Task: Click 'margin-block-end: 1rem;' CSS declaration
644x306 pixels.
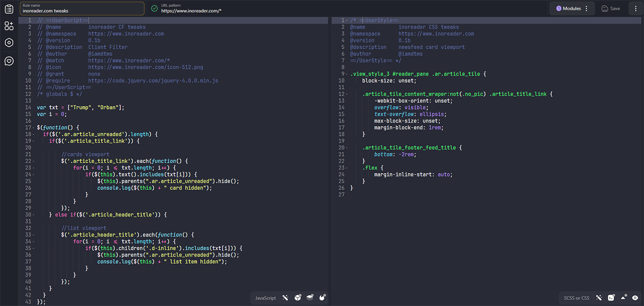Action: click(409, 128)
